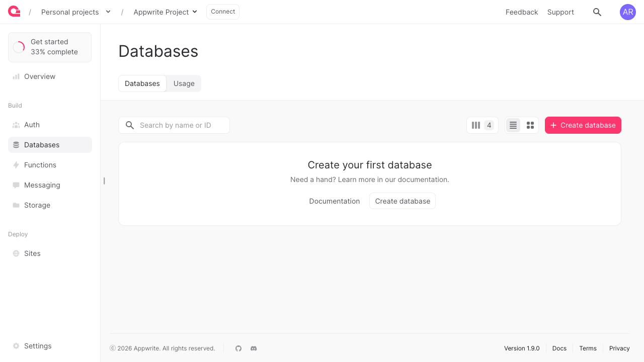
Task: Open the Documentation link
Action: [x=335, y=201]
